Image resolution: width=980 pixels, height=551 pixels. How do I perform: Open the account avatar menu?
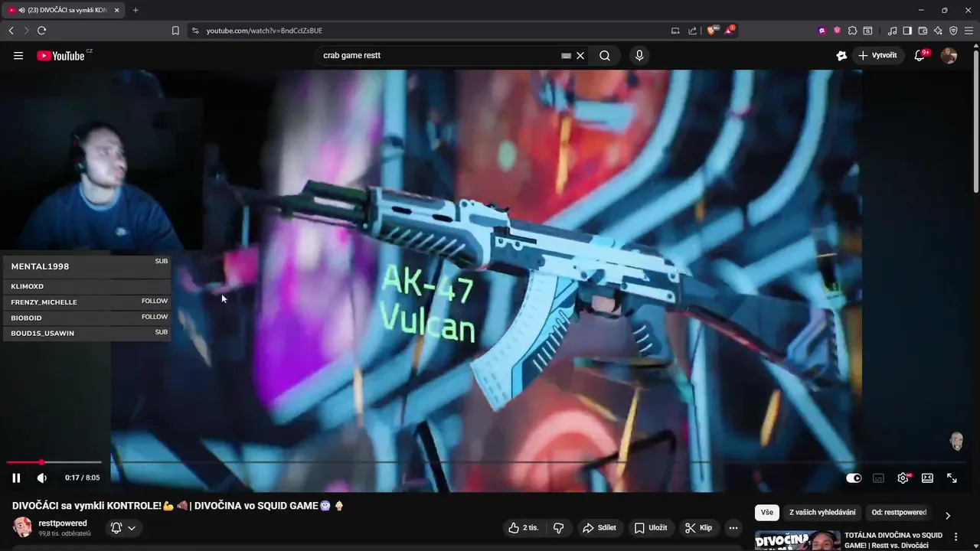949,55
